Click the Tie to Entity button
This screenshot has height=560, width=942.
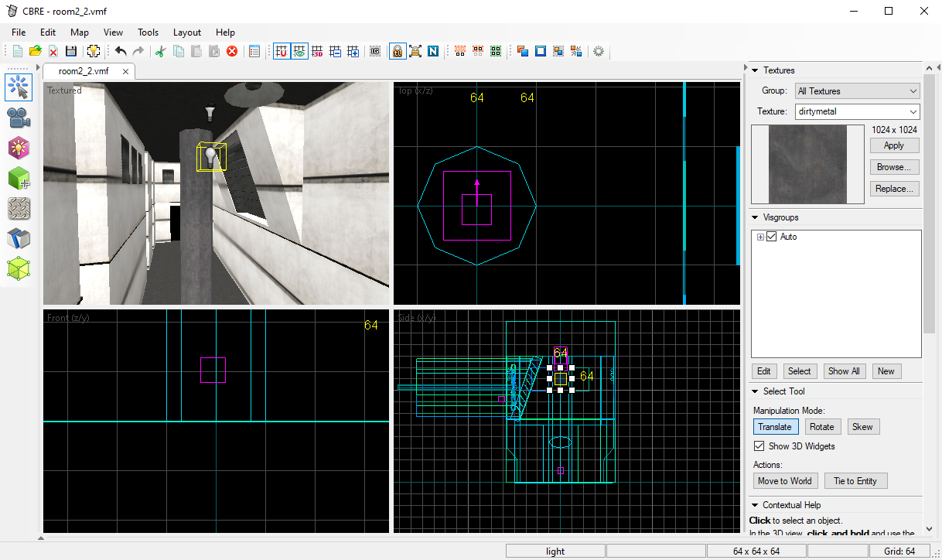pyautogui.click(x=855, y=481)
